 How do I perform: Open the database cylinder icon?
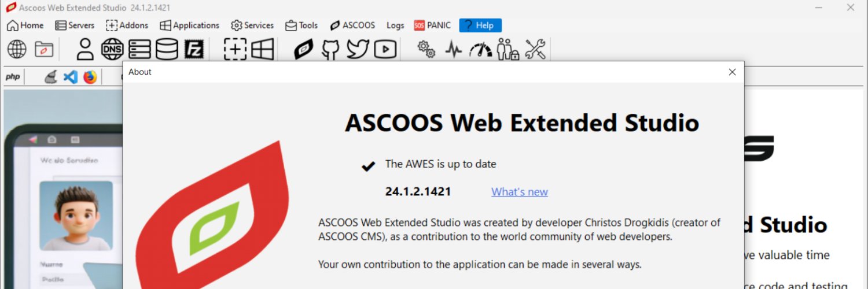[x=167, y=50]
